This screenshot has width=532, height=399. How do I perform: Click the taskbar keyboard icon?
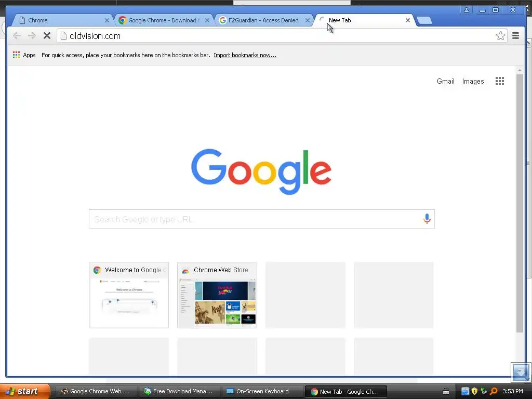click(446, 392)
